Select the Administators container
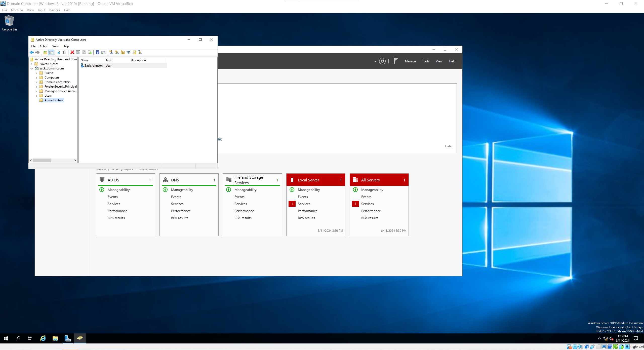644x350 pixels. click(54, 100)
